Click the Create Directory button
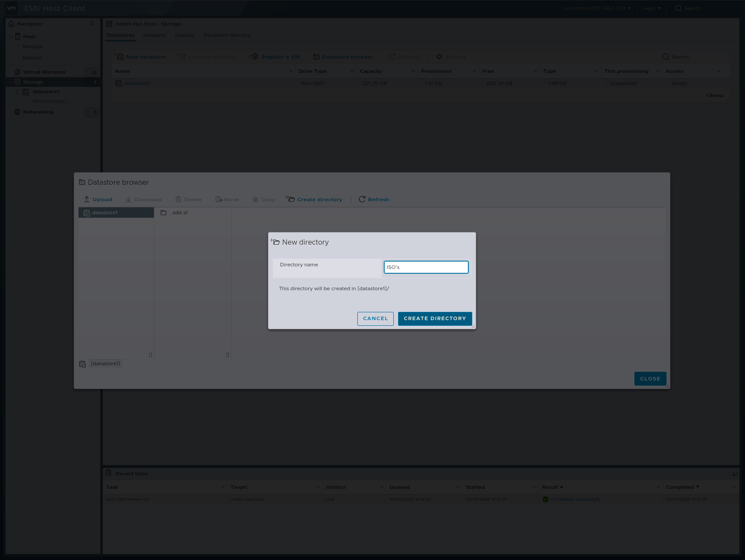 tap(435, 318)
